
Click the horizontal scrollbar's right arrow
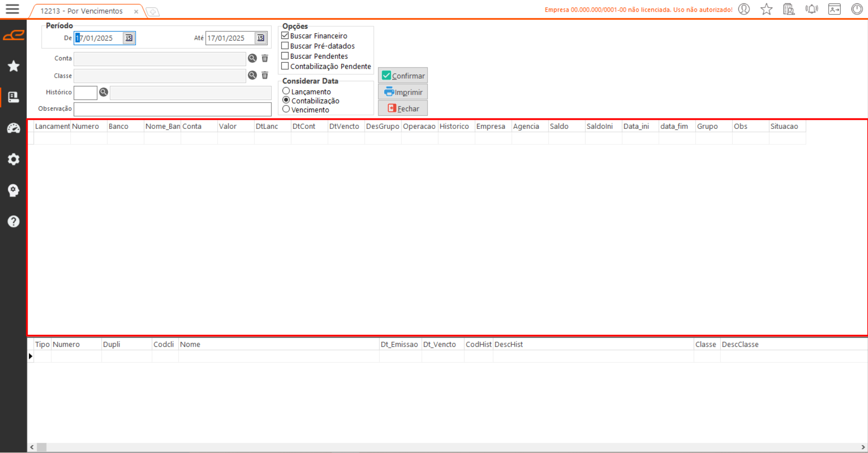pos(863,447)
